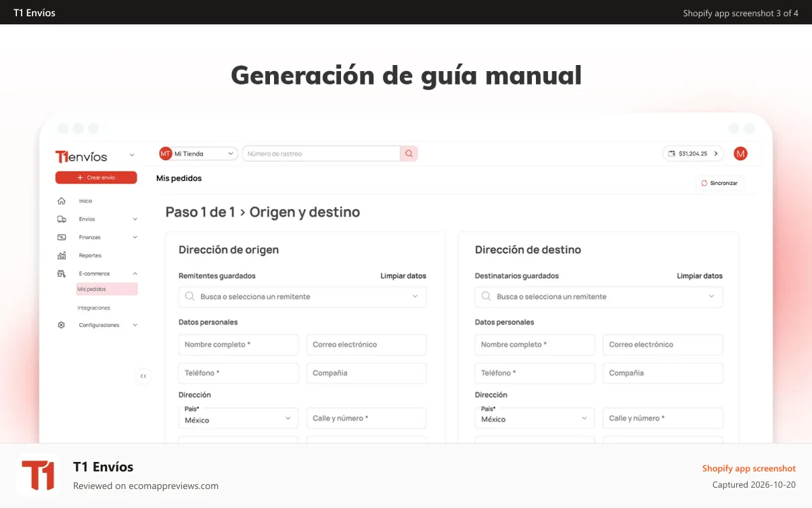Expand the Finanzas submenu chevron
Image resolution: width=812 pixels, height=508 pixels.
[x=135, y=238]
